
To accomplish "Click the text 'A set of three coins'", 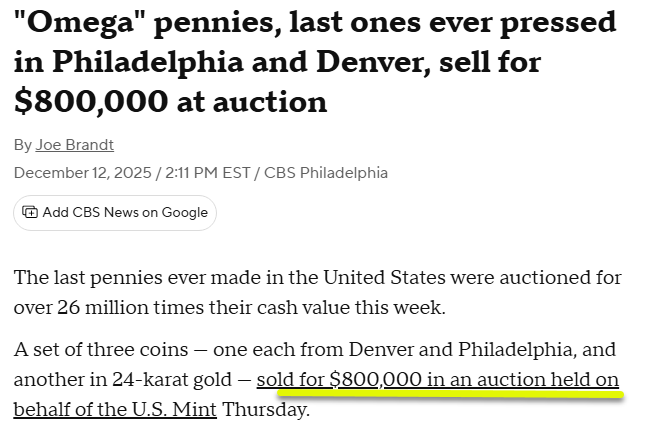I will 101,350.
